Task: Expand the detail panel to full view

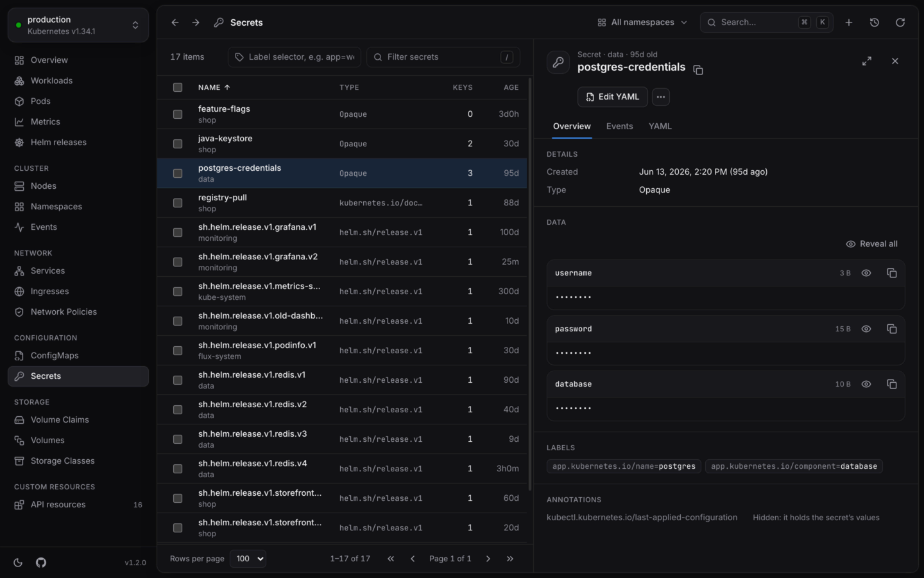Action: tap(867, 61)
